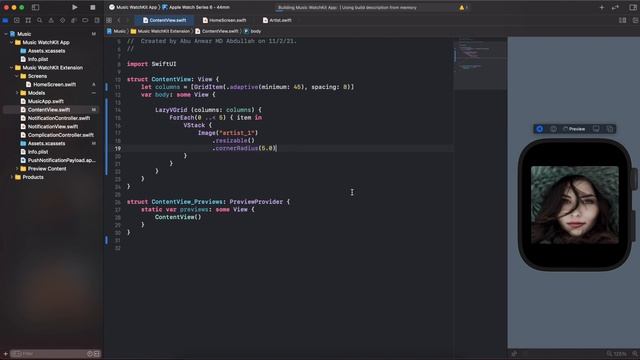Open the Library plus button
640x360 pixels.
point(602,7)
